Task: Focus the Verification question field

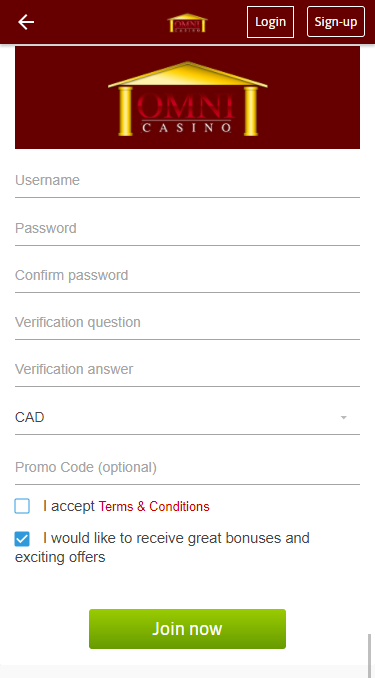Action: [187, 323]
